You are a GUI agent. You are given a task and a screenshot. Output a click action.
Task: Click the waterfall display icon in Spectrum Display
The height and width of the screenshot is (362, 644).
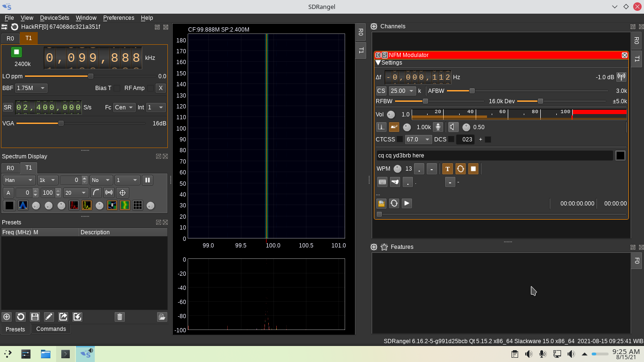(x=125, y=205)
